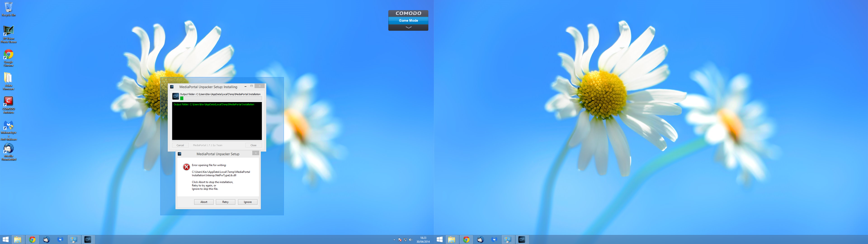This screenshot has width=868, height=244.
Task: Click the volume speaker tray icon
Action: pyautogui.click(x=410, y=240)
